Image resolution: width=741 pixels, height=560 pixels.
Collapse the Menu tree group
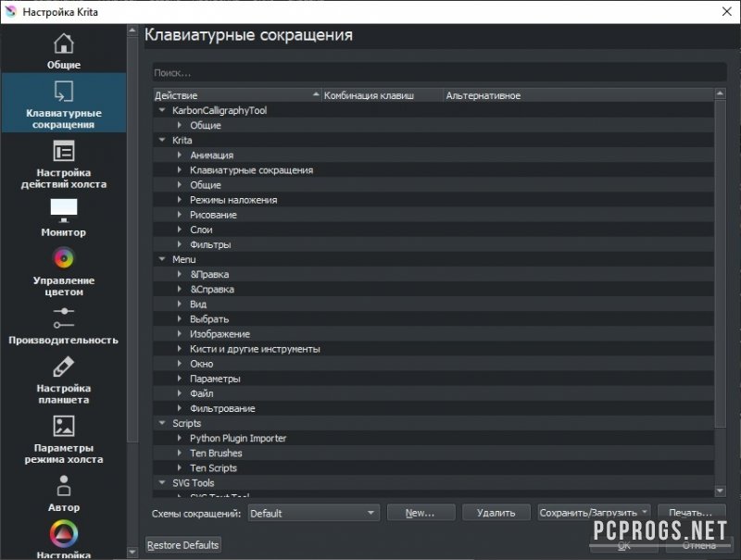click(162, 259)
